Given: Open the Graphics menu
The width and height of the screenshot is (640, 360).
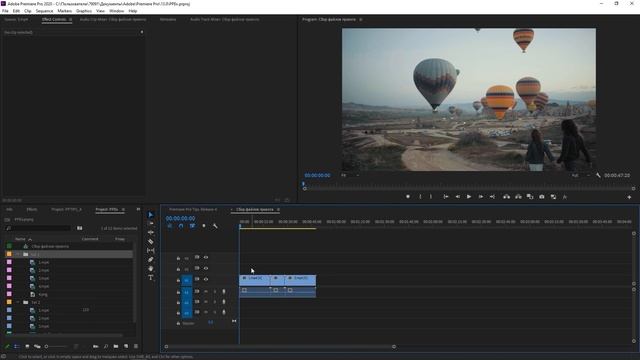Looking at the screenshot, I should [84, 11].
